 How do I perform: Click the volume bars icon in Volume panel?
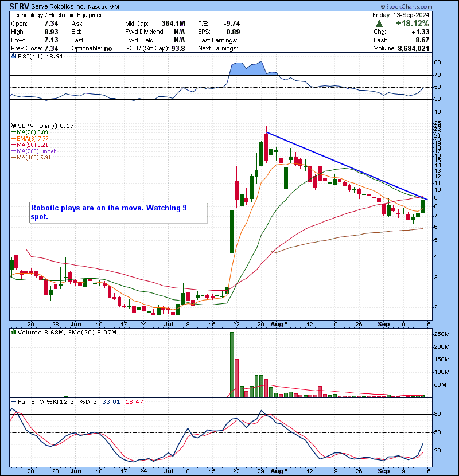pos(13,332)
